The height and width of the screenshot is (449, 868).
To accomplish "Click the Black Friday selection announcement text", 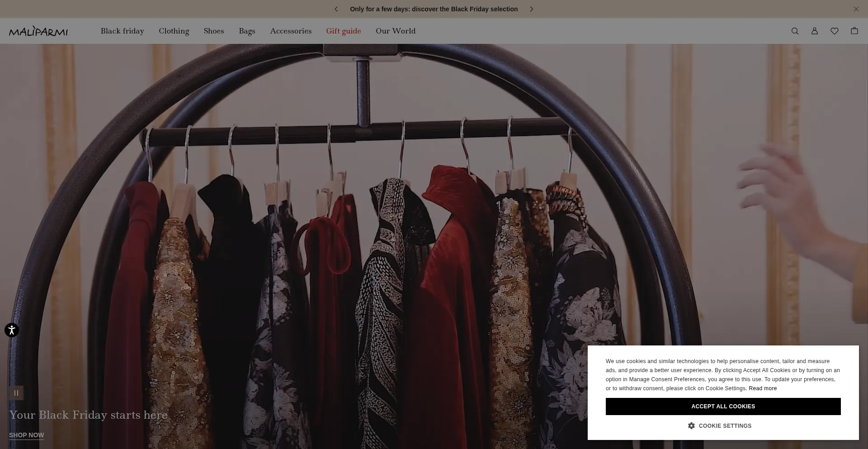I will 434,9.
